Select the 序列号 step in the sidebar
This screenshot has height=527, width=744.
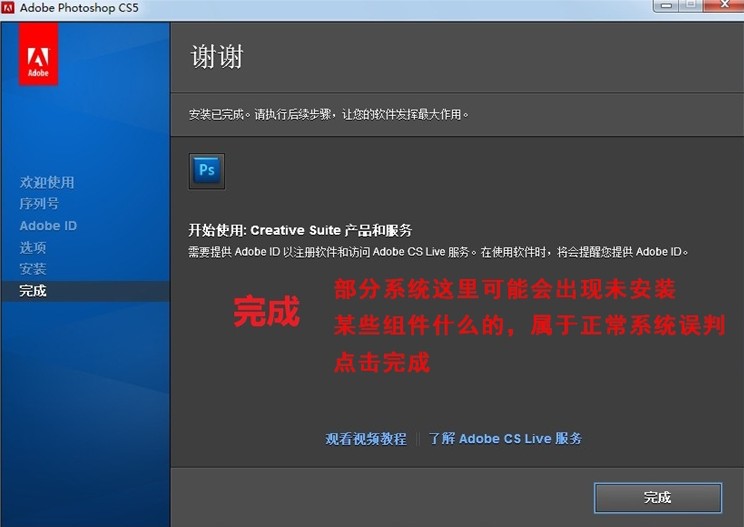point(39,203)
